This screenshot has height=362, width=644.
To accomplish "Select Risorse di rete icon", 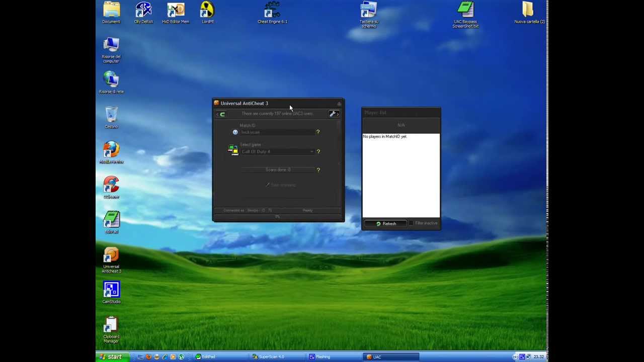I will (x=111, y=82).
